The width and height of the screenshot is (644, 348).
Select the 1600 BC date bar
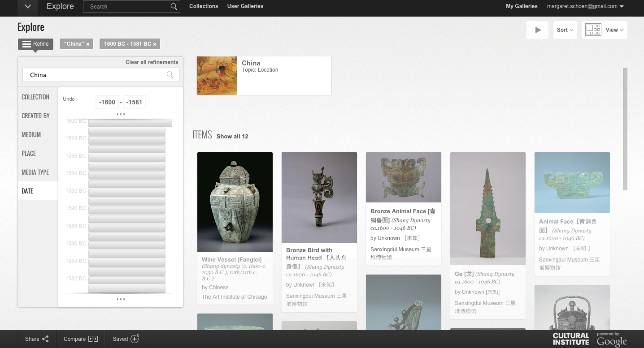(130, 123)
